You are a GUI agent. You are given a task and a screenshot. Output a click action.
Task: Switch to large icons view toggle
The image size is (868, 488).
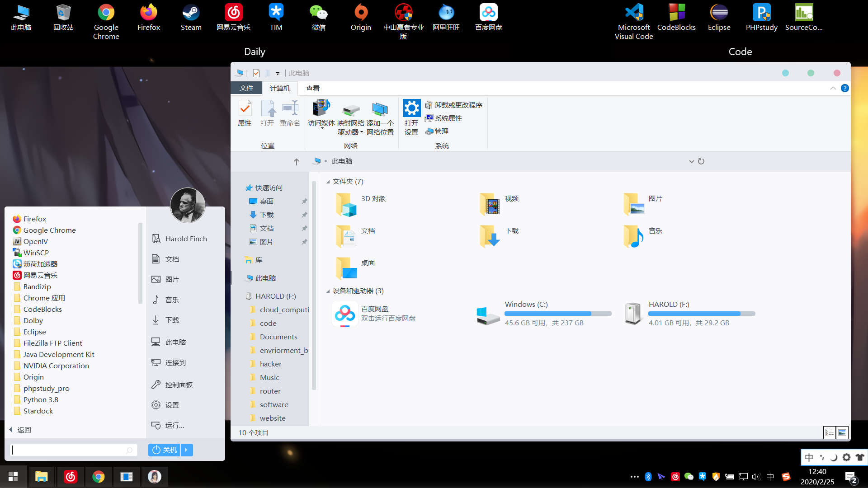(x=842, y=432)
